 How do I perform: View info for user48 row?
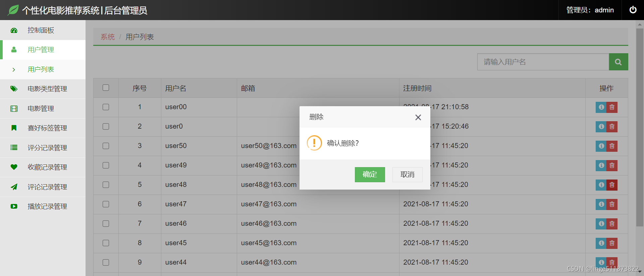[x=601, y=185]
